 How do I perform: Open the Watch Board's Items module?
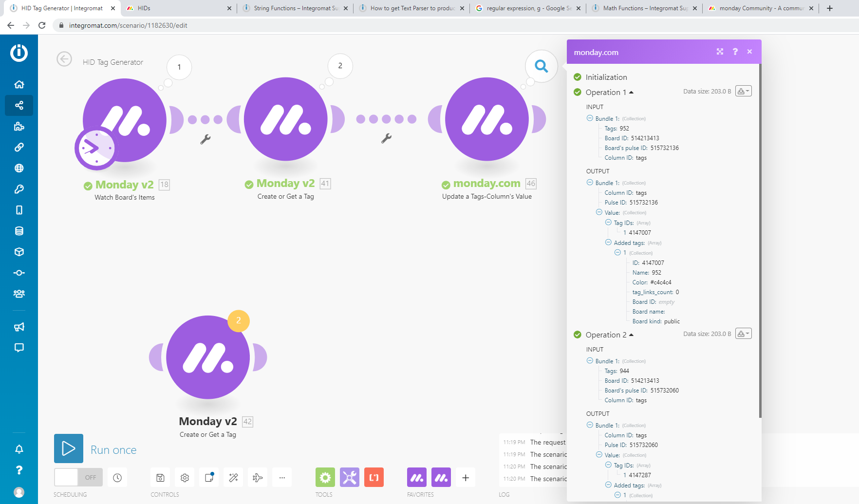click(125, 120)
